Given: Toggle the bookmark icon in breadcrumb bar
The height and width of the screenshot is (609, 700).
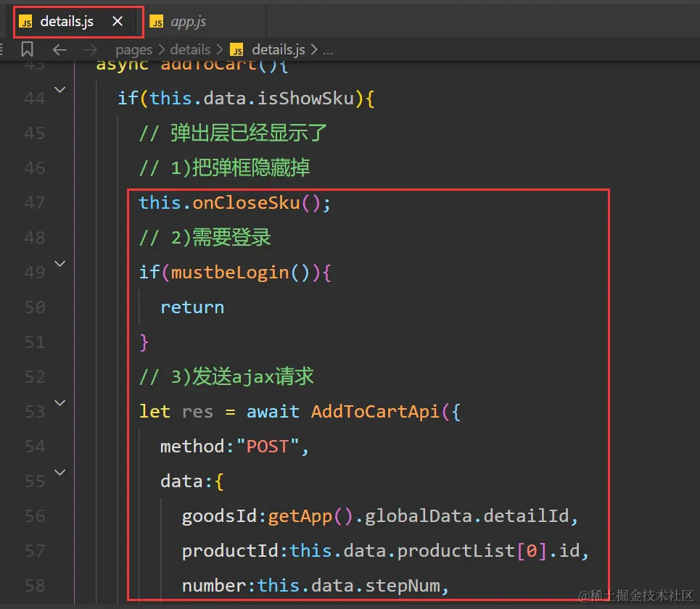Looking at the screenshot, I should coord(28,49).
